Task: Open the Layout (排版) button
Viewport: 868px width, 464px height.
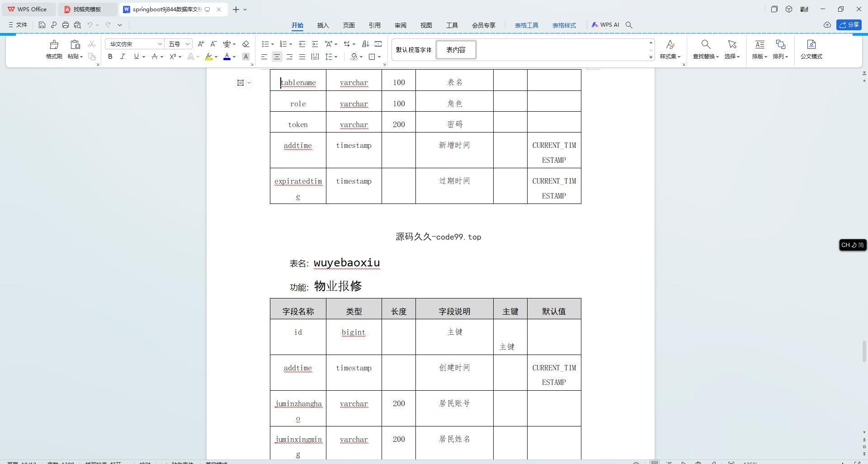Action: coord(759,49)
